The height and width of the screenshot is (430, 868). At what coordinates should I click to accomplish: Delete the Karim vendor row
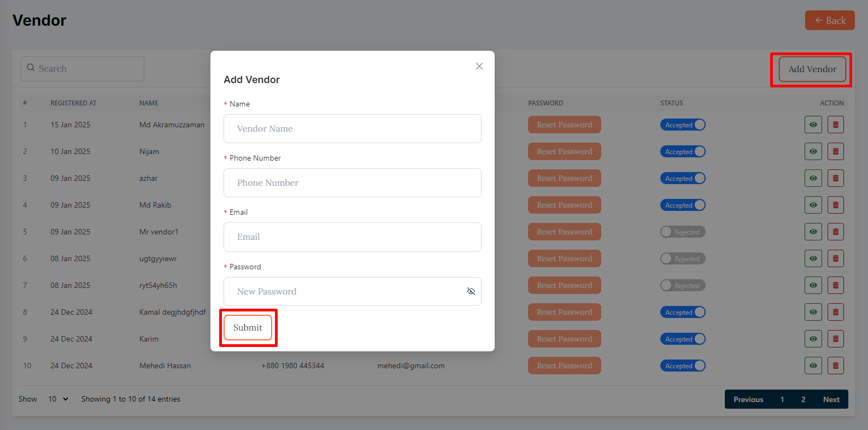click(x=835, y=339)
